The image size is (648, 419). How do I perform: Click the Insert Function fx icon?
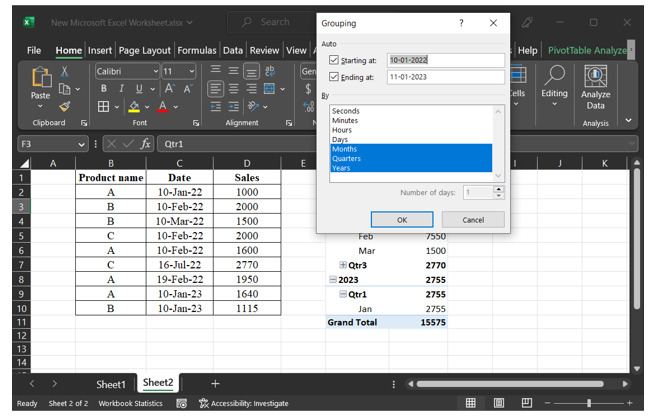(x=146, y=144)
